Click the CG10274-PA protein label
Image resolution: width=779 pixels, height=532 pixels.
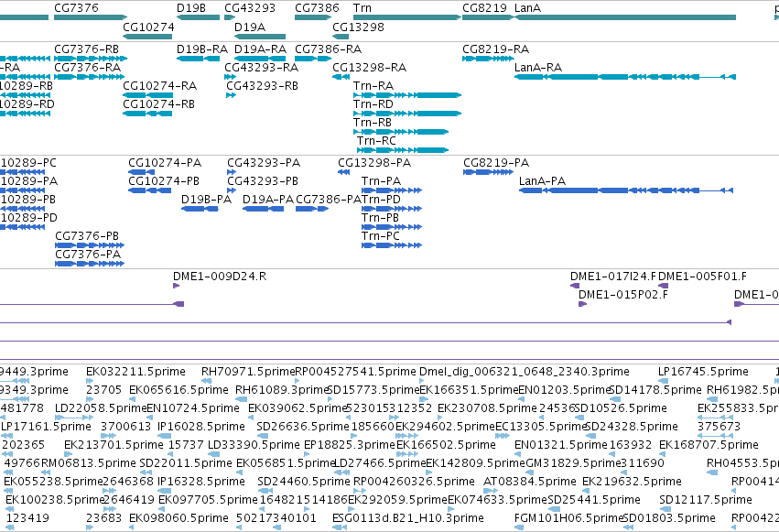[x=165, y=162]
